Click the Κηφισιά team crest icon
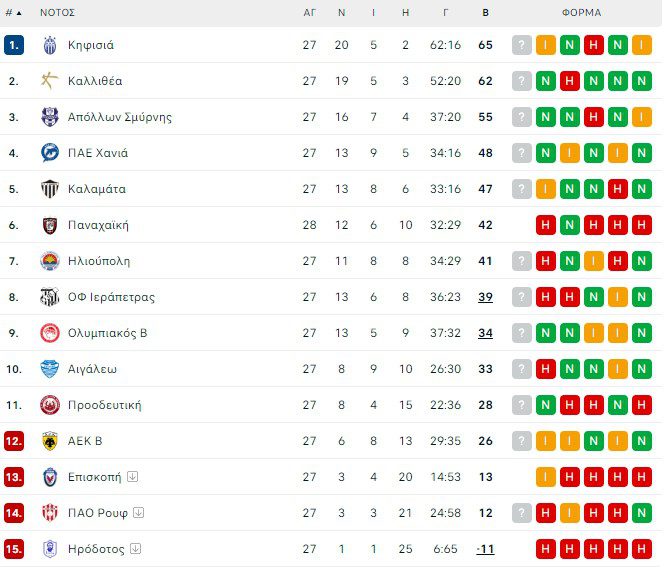Screen dimensions: 664x567 [x=50, y=45]
